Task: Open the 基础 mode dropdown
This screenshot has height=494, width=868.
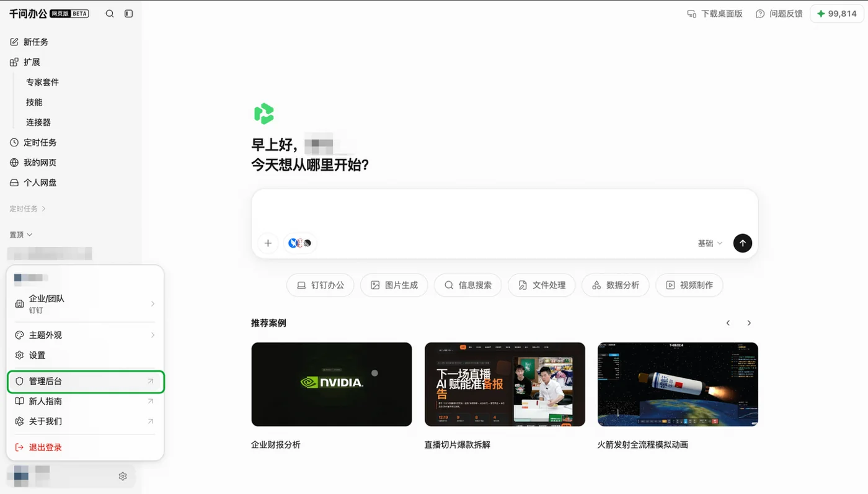Action: click(x=710, y=243)
